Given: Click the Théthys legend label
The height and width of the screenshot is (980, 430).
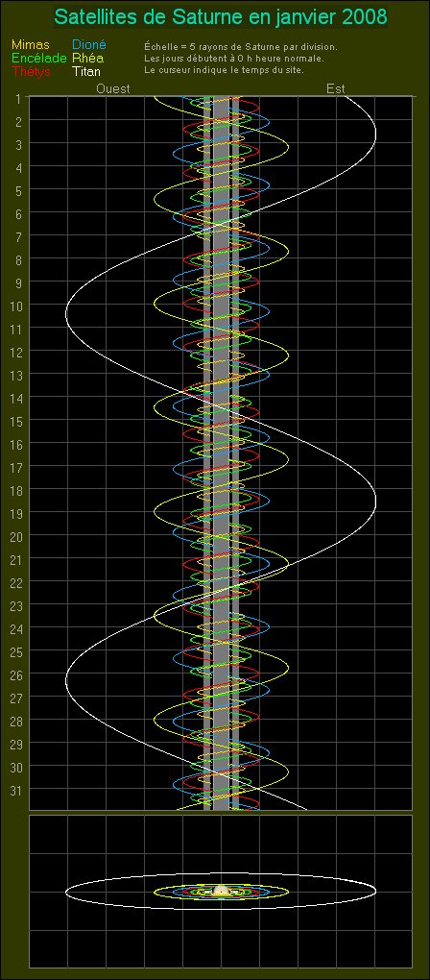Looking at the screenshot, I should [32, 71].
